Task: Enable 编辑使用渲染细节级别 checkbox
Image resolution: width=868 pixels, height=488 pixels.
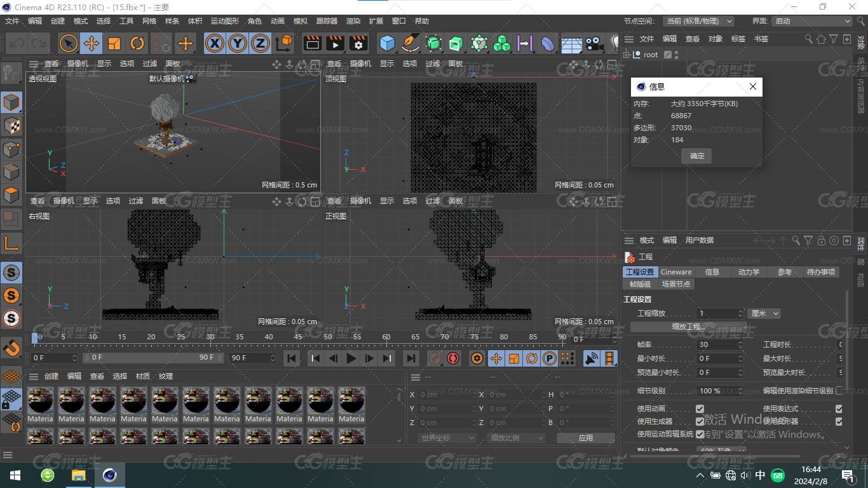Action: coord(839,391)
